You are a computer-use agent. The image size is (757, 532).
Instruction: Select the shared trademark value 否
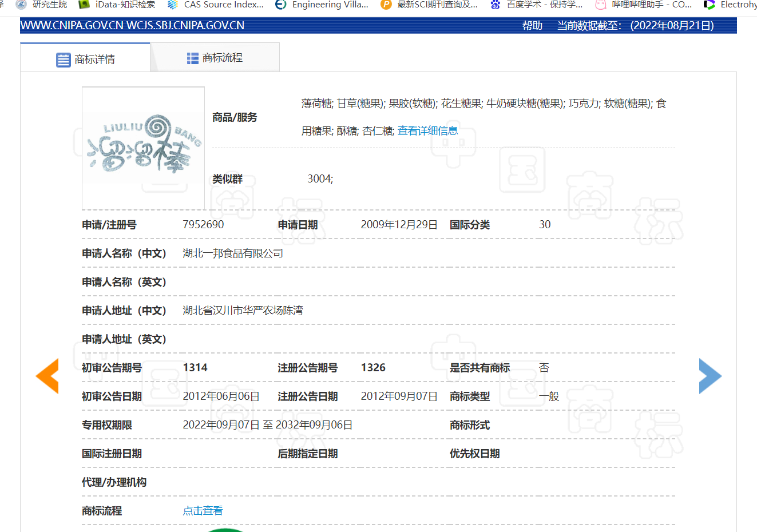pyautogui.click(x=544, y=367)
